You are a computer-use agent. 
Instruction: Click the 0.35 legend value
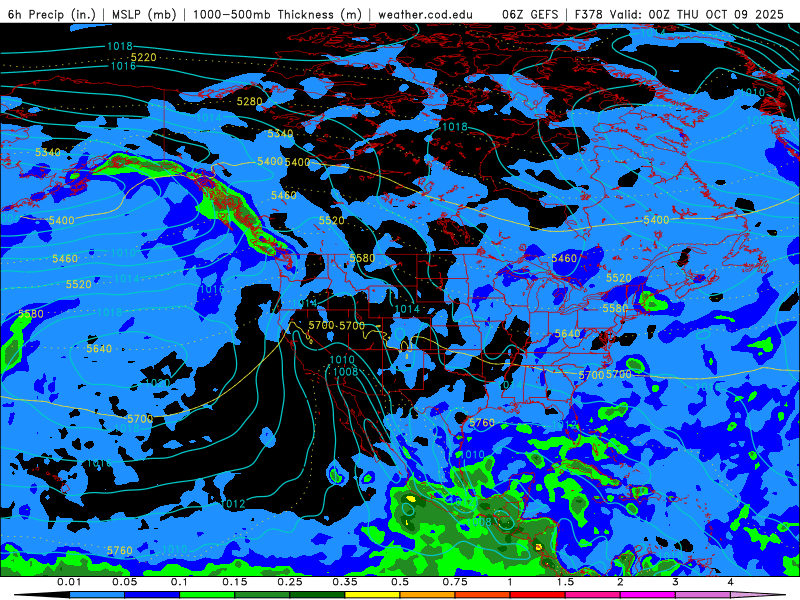tap(345, 582)
